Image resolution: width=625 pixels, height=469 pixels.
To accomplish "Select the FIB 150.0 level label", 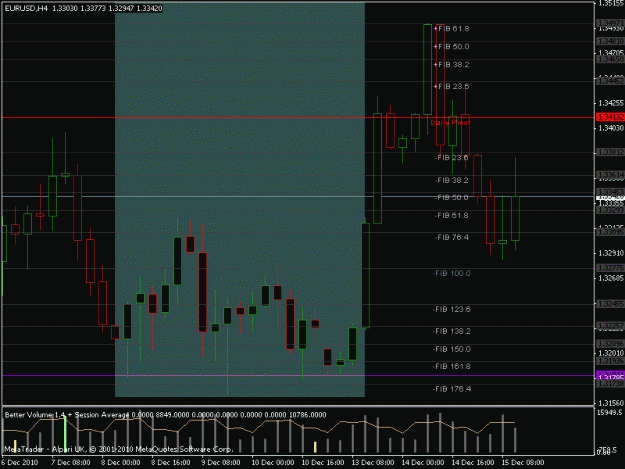I will pyautogui.click(x=452, y=349).
